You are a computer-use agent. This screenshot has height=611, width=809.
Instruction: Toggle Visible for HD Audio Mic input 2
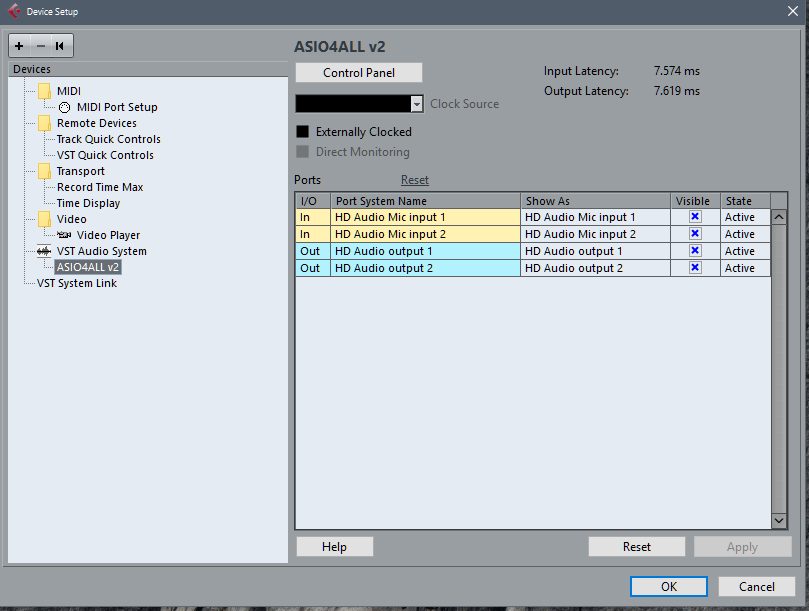(695, 234)
